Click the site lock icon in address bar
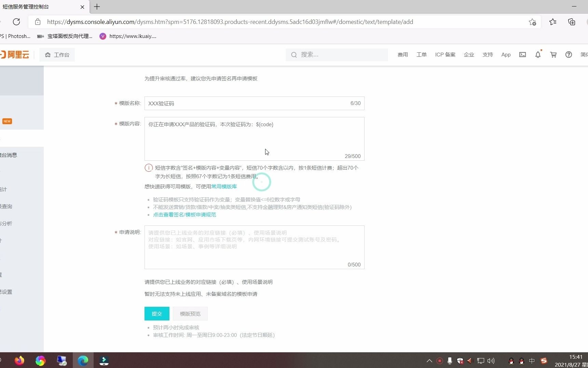The height and width of the screenshot is (368, 588). pyautogui.click(x=38, y=22)
